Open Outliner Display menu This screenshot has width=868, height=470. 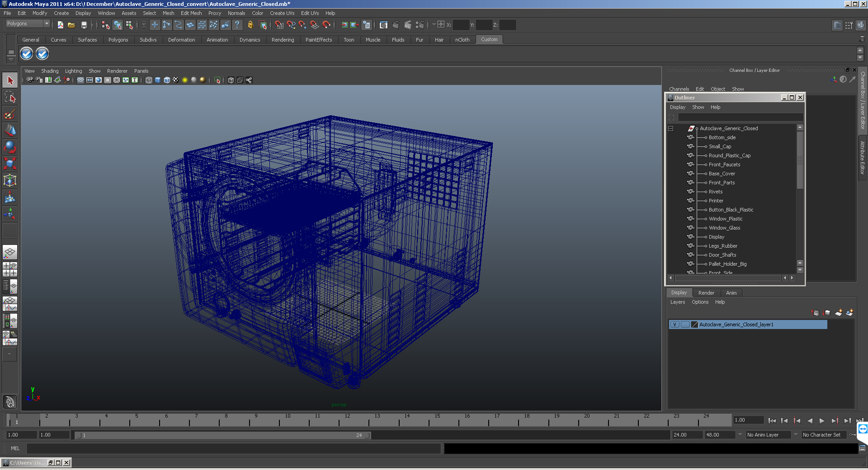677,107
